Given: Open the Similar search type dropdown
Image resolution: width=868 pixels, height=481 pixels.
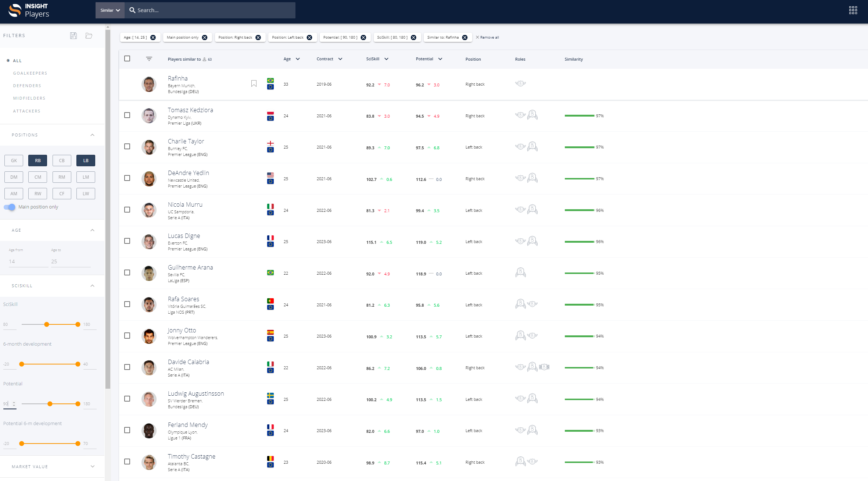Looking at the screenshot, I should 110,10.
